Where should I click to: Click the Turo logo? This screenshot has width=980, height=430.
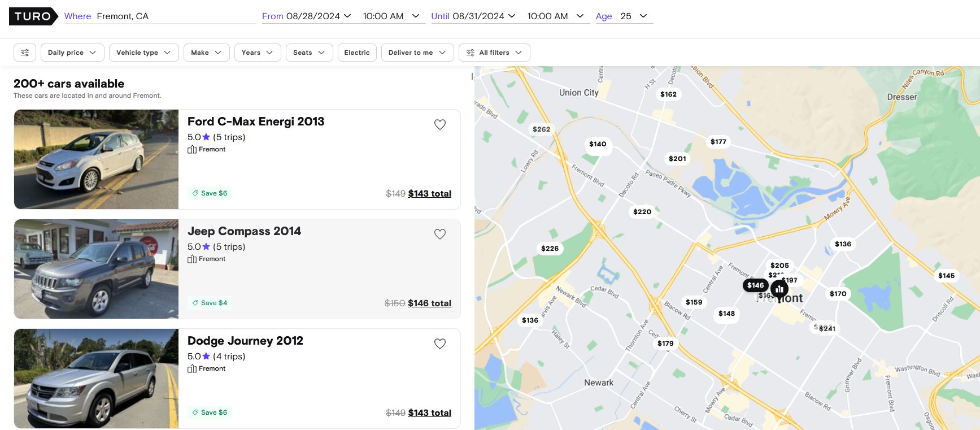click(x=33, y=16)
